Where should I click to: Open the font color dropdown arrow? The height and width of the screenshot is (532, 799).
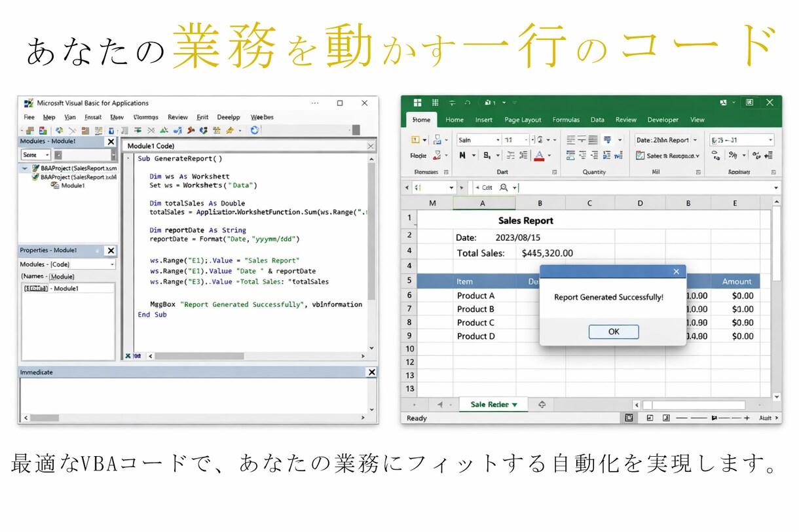point(549,156)
